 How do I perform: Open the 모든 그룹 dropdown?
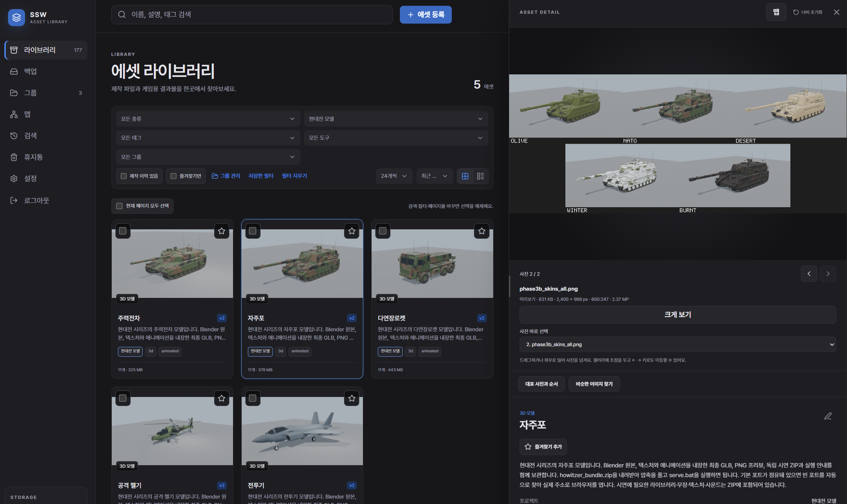[208, 157]
